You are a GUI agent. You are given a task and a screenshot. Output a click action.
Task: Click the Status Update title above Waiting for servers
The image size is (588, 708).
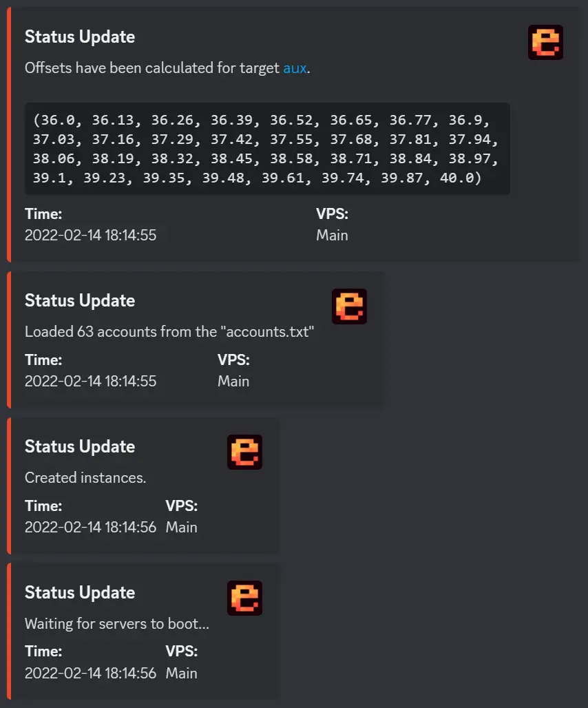pyautogui.click(x=80, y=592)
